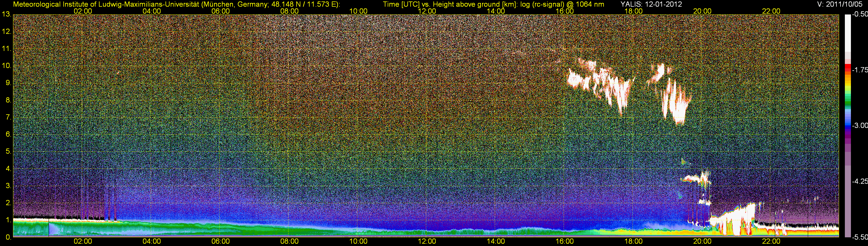Select the 06:00 label on the bottom time axis
Screen dimensions: 868x246
tap(221, 241)
